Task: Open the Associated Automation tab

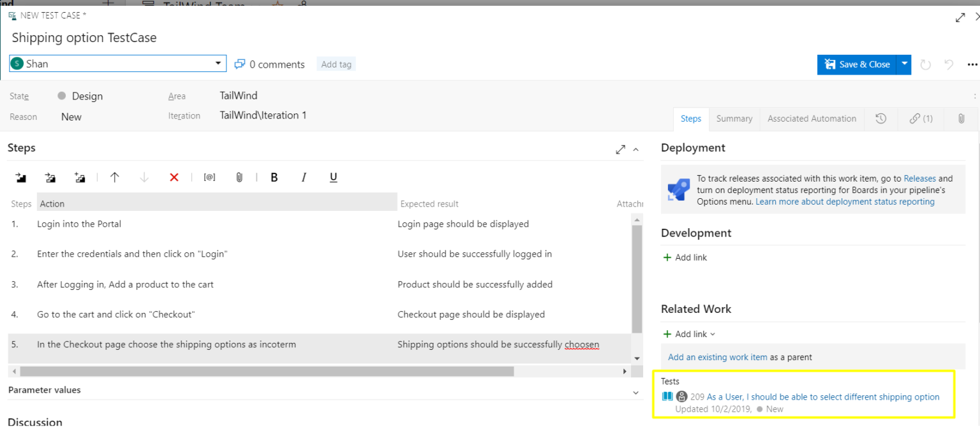Action: click(812, 119)
